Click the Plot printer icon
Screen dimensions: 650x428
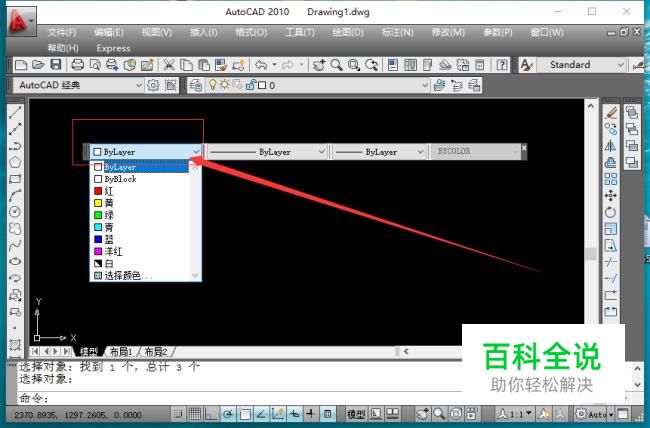[x=78, y=65]
